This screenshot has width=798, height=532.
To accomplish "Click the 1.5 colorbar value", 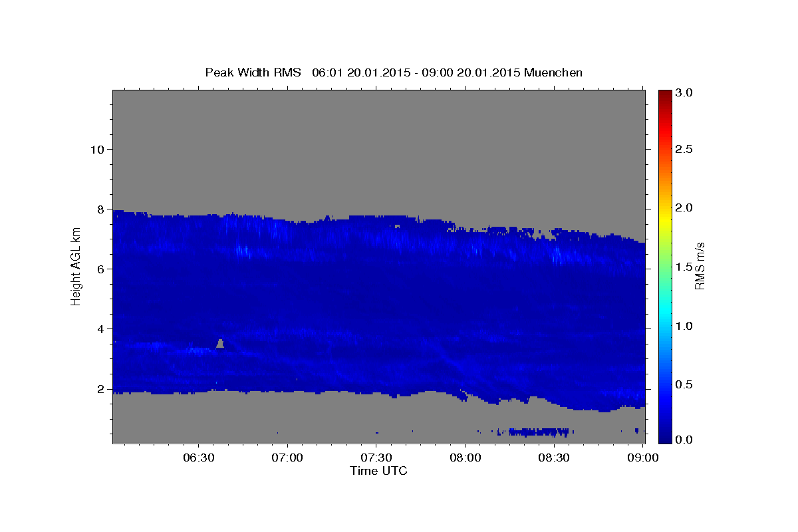I will tap(684, 267).
